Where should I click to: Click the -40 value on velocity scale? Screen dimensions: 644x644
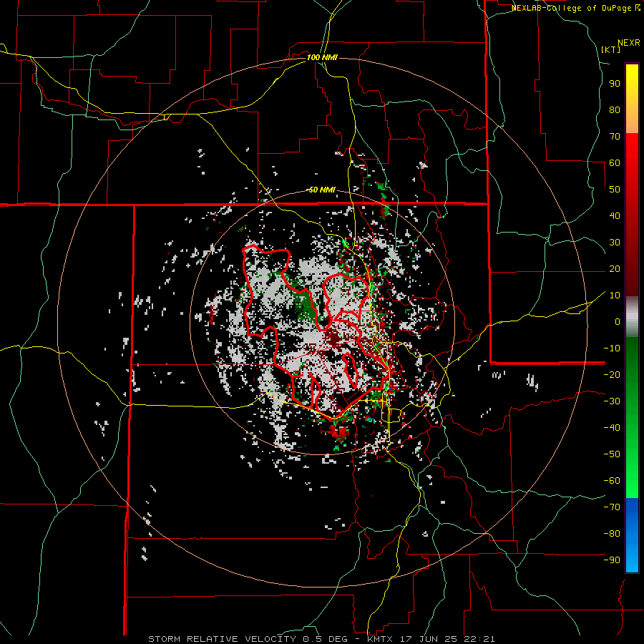click(x=612, y=428)
